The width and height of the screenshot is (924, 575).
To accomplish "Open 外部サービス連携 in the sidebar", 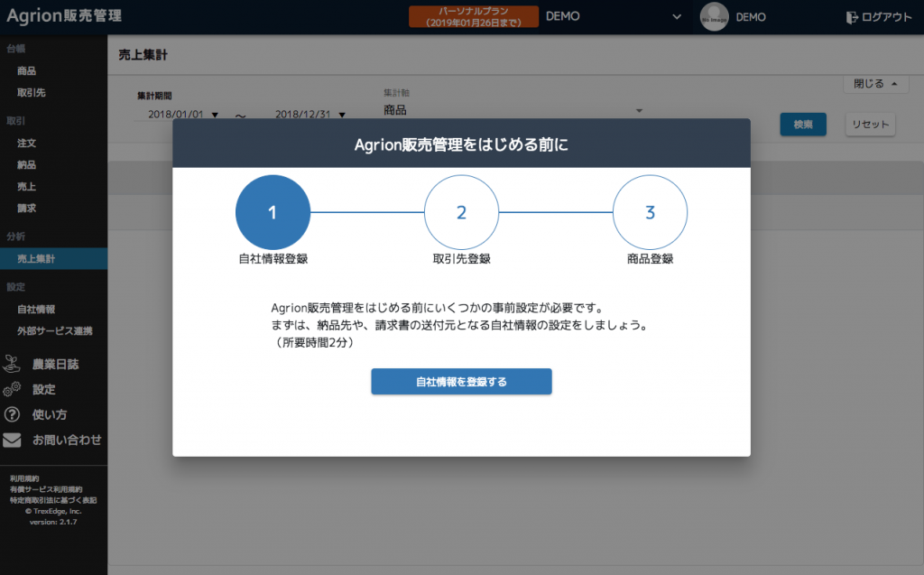I will pos(55,331).
